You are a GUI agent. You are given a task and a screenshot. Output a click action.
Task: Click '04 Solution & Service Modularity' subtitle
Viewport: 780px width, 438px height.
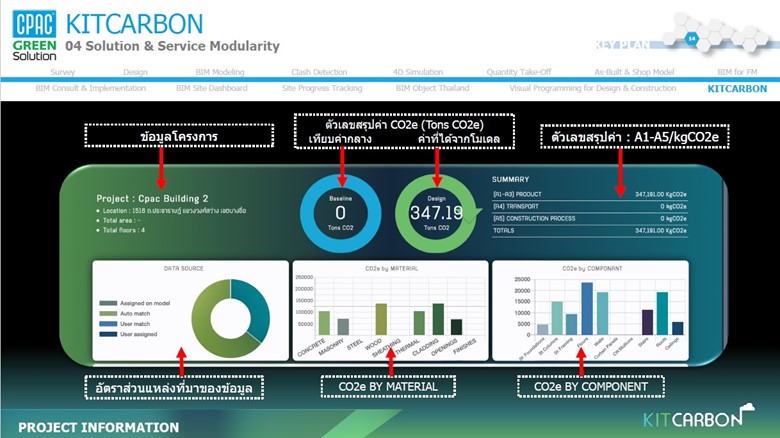172,46
